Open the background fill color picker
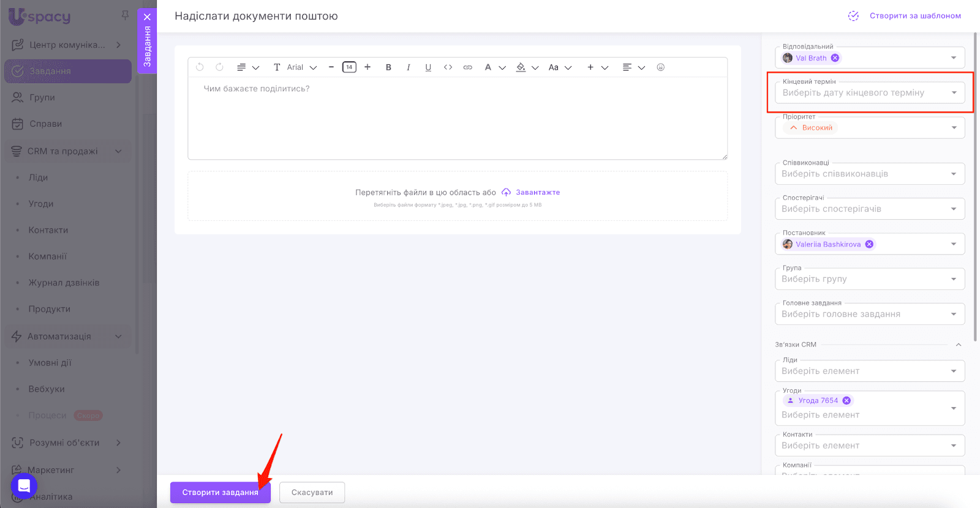The width and height of the screenshot is (980, 508). point(527,67)
